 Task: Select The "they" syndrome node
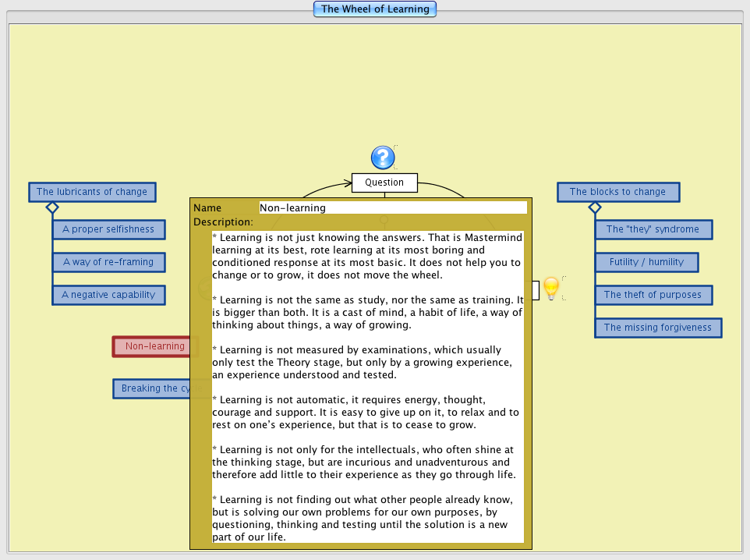[x=653, y=229]
